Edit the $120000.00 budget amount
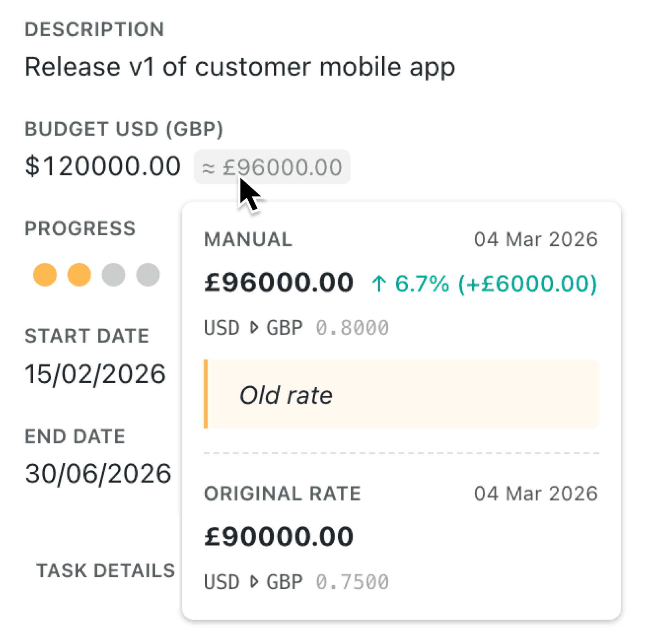The width and height of the screenshot is (672, 638). coord(103,166)
